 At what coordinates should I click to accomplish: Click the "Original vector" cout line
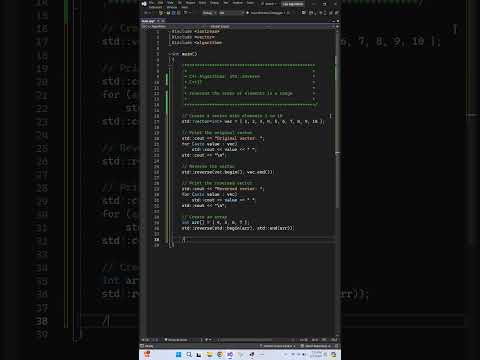[x=223, y=138]
